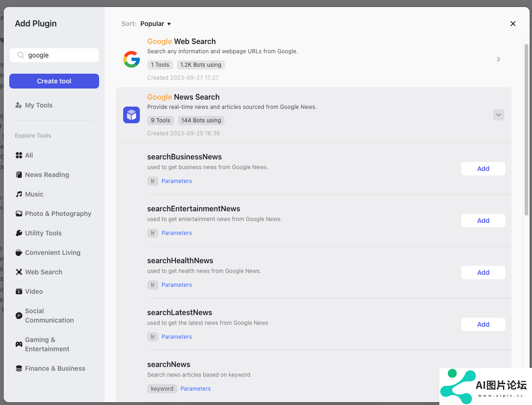Open Parameters for searchBusinessNews

[x=176, y=181]
